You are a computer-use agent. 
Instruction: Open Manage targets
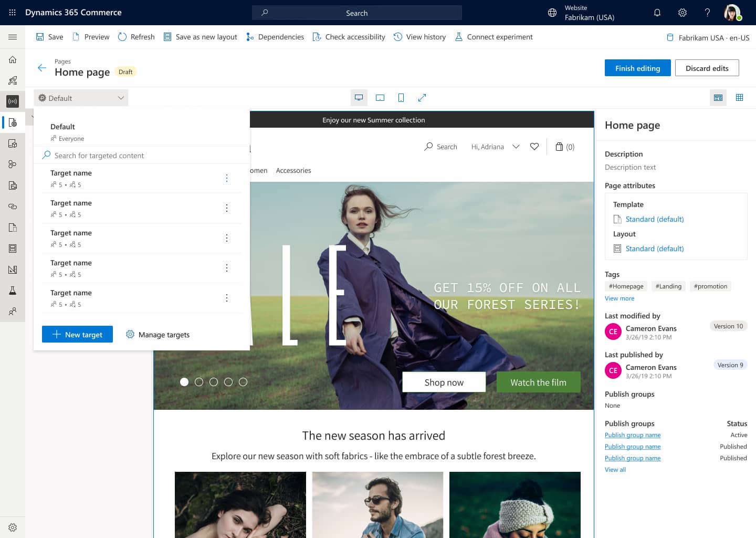pos(157,334)
